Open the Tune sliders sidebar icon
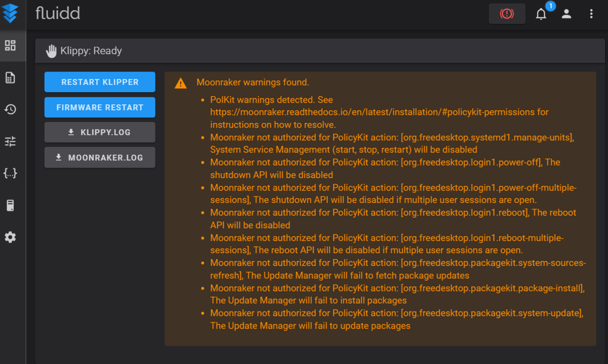Screen dimensions: 608x364 coord(10,141)
